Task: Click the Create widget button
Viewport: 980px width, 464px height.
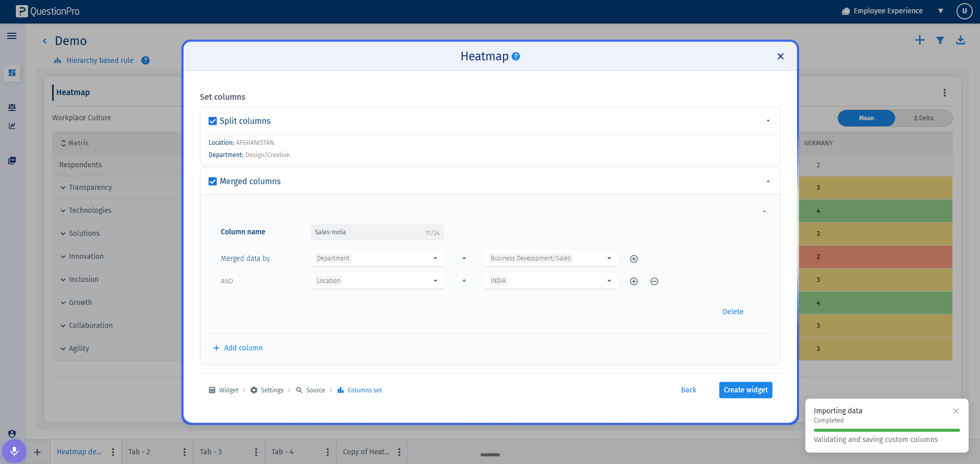Action: (745, 390)
